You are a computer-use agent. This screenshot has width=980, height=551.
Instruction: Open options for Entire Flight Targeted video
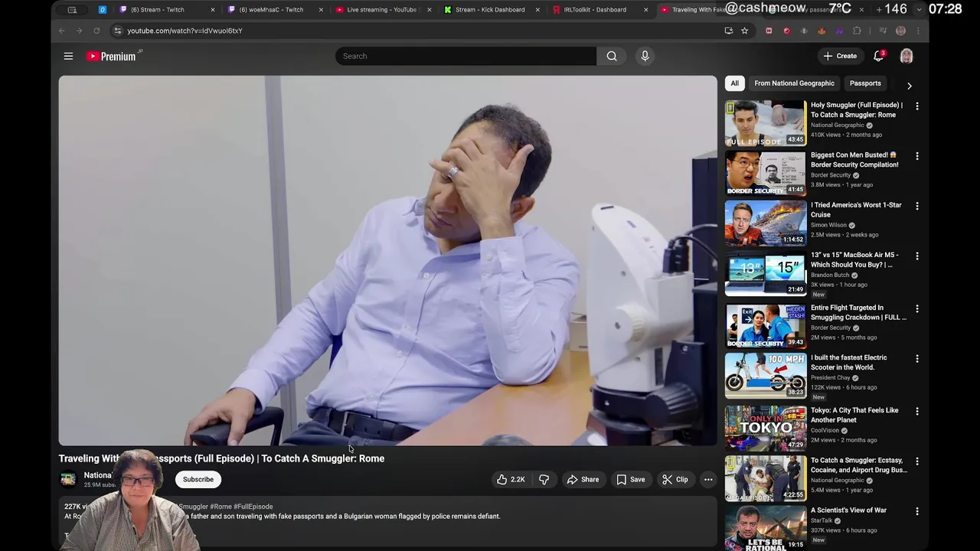(917, 308)
